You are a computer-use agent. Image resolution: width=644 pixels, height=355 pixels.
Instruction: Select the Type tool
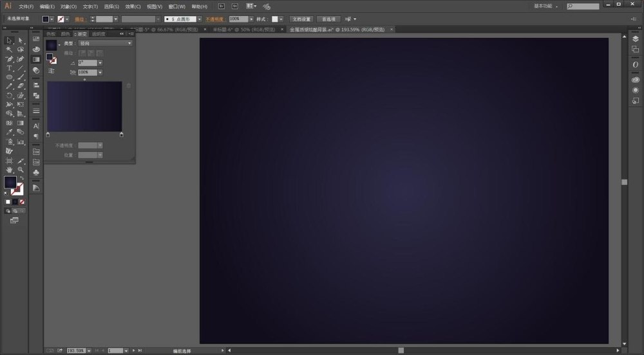pos(9,68)
